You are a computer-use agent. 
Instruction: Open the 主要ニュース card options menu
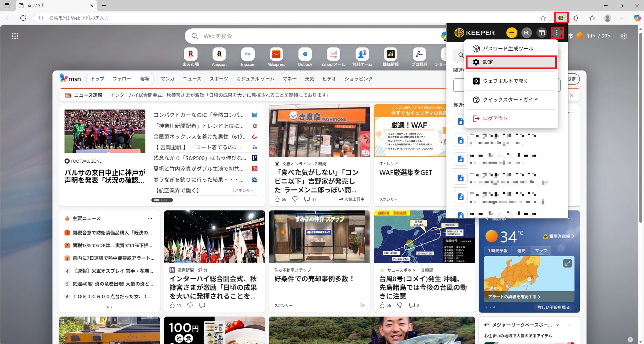150,218
